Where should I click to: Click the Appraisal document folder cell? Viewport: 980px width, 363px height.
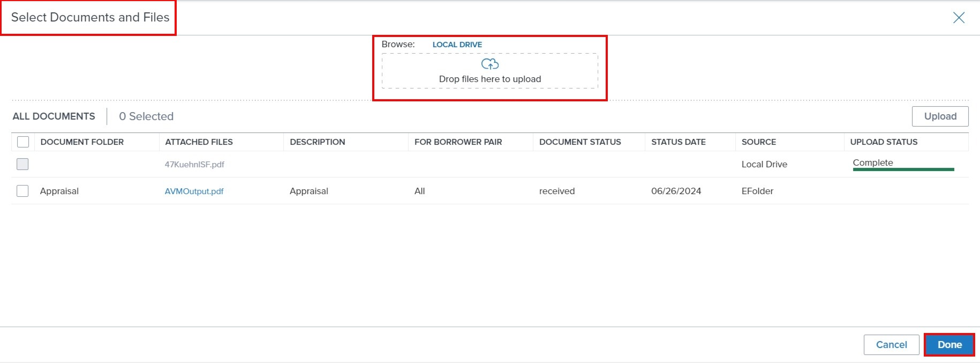59,191
